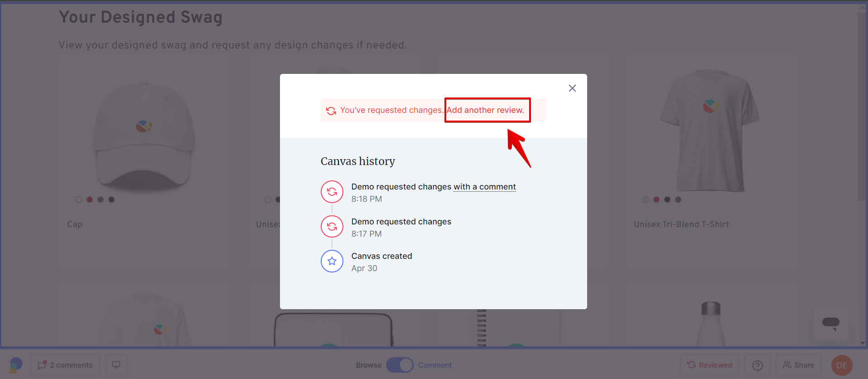Open the 2 comments panel
The image size is (868, 379).
click(x=65, y=365)
